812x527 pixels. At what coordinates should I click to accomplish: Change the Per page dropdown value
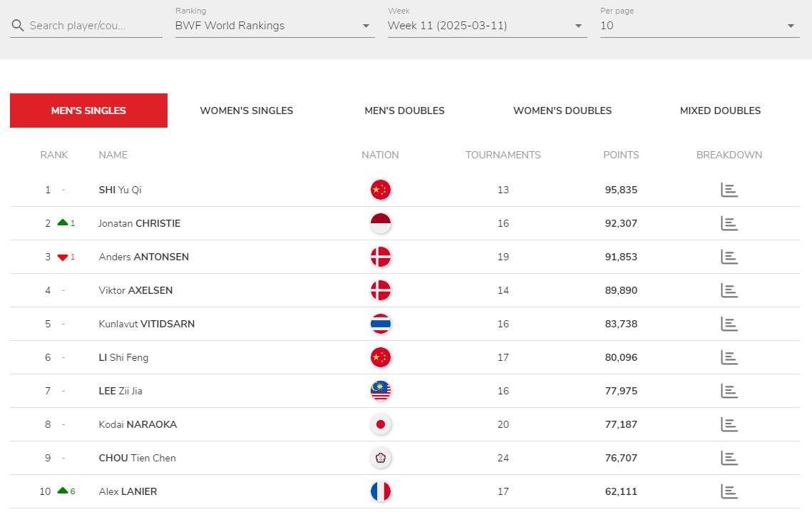pos(699,26)
